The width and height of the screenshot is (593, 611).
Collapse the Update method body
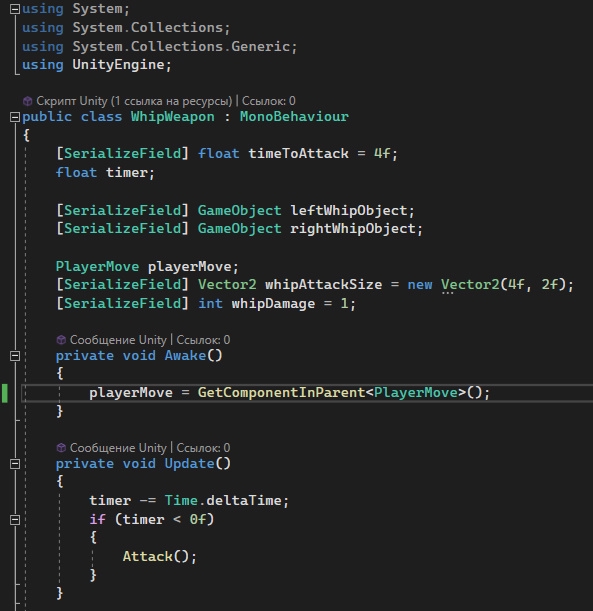pos(15,464)
